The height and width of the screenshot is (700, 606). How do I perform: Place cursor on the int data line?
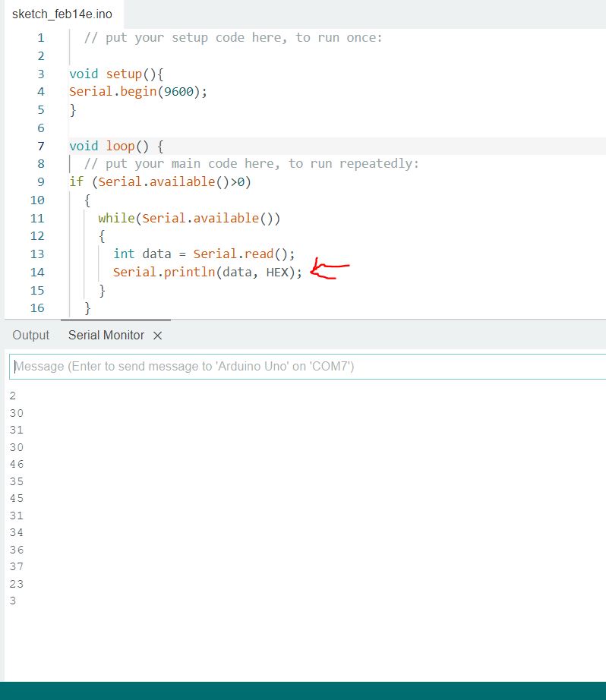pos(203,254)
